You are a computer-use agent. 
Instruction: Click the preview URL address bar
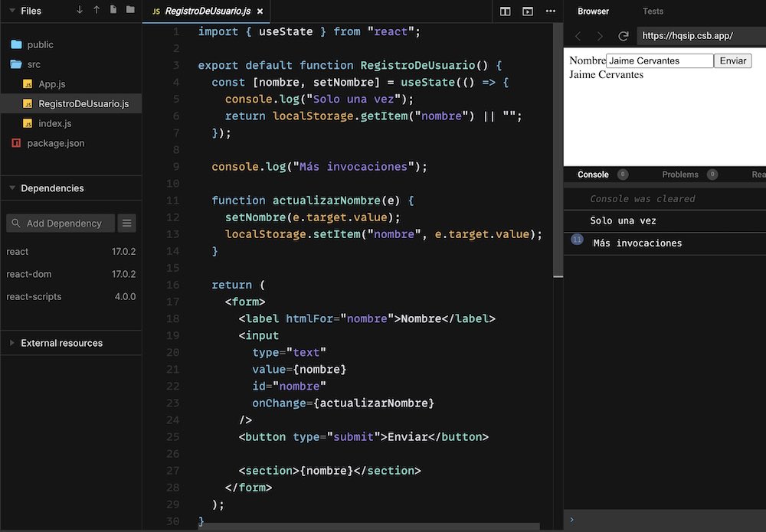pos(699,36)
